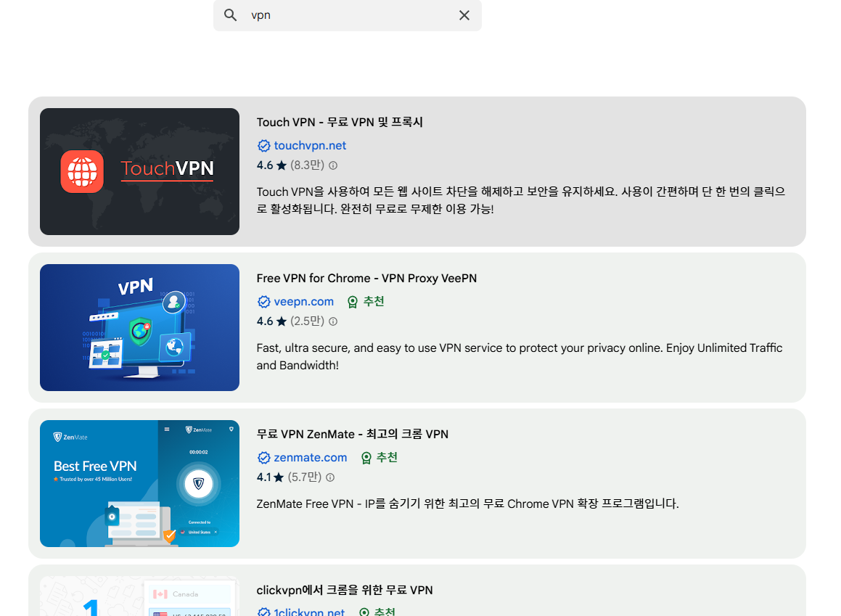Focus the search field containing vpn

click(x=348, y=15)
